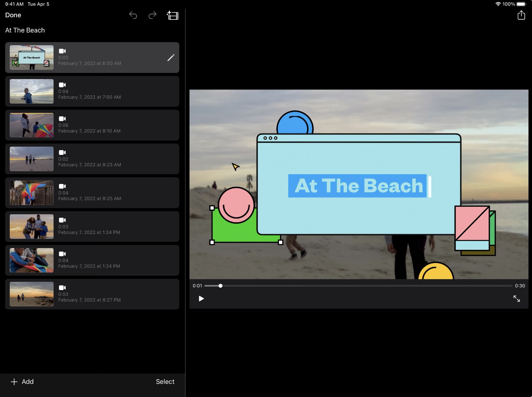This screenshot has height=397, width=532.
Task: Tap Select to choose clips
Action: [165, 382]
